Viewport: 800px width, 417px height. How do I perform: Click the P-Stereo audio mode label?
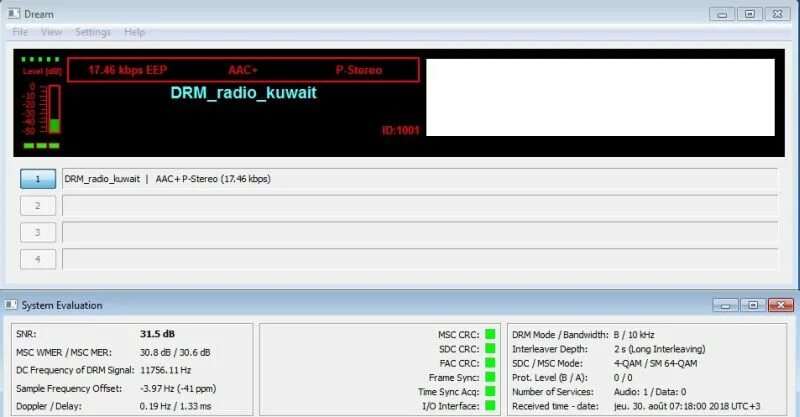[x=359, y=70]
